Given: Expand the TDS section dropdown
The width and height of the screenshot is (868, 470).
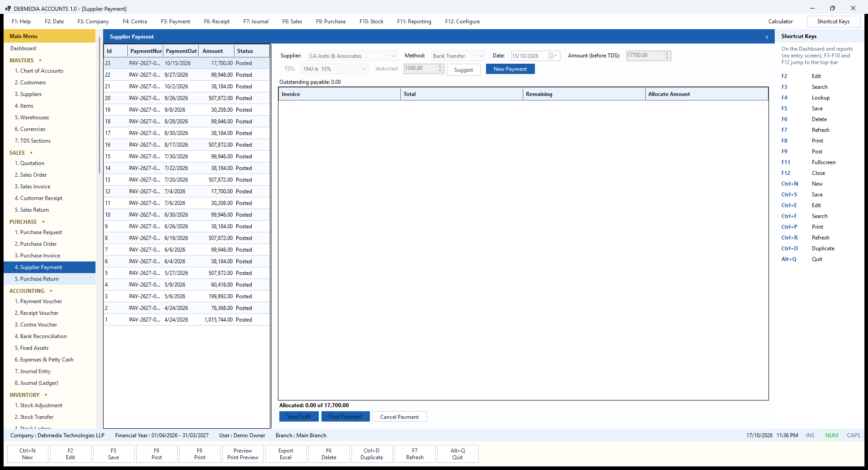Looking at the screenshot, I should click(x=365, y=69).
